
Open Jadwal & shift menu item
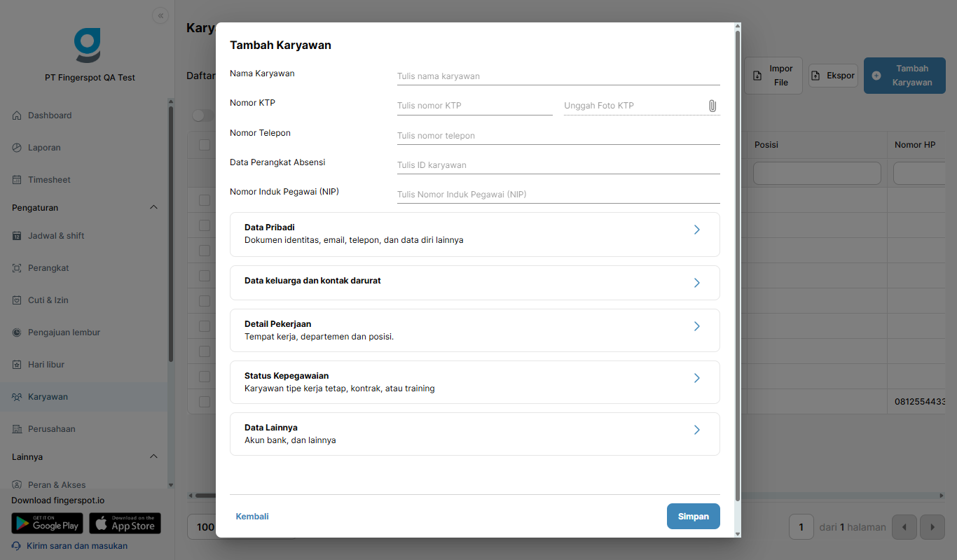pos(56,236)
